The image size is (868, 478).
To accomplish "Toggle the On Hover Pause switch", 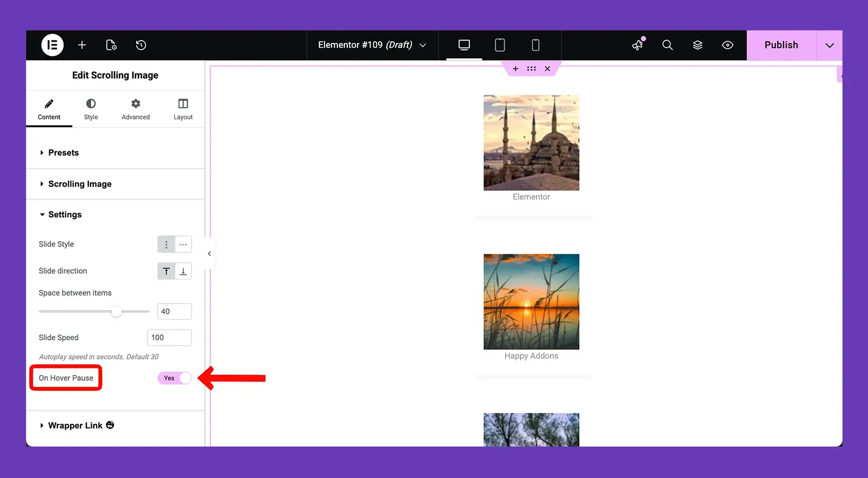I will point(175,378).
